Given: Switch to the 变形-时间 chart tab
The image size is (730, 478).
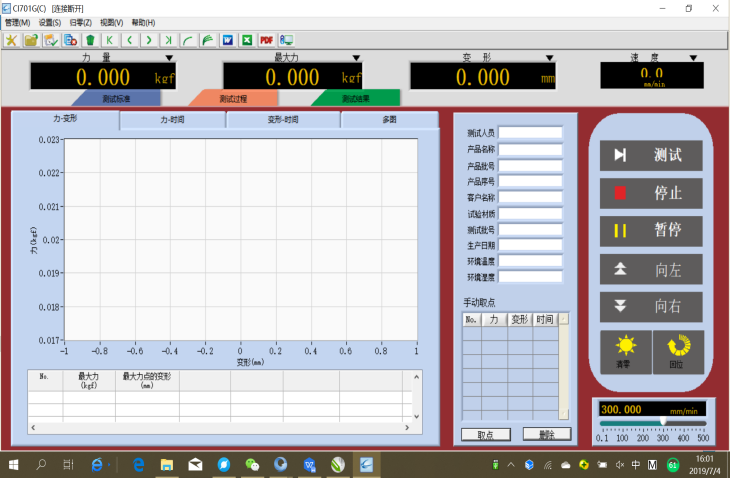Looking at the screenshot, I should (283, 120).
